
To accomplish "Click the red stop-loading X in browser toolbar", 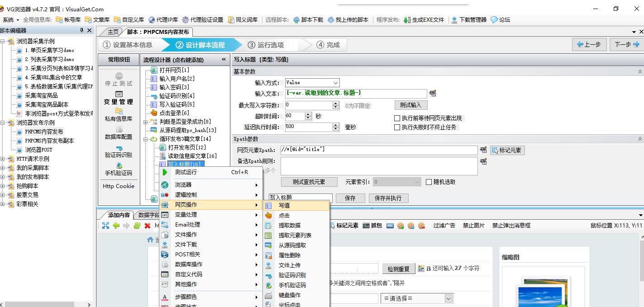I will tap(147, 226).
